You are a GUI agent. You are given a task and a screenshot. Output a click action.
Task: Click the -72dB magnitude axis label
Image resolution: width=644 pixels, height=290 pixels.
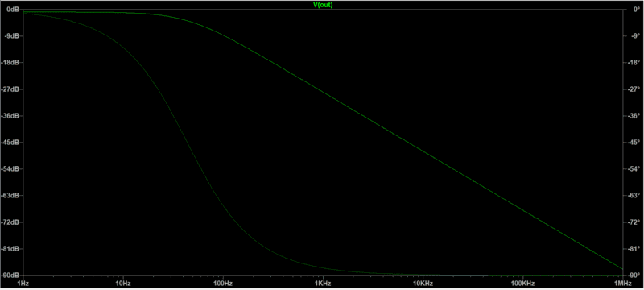(10, 222)
